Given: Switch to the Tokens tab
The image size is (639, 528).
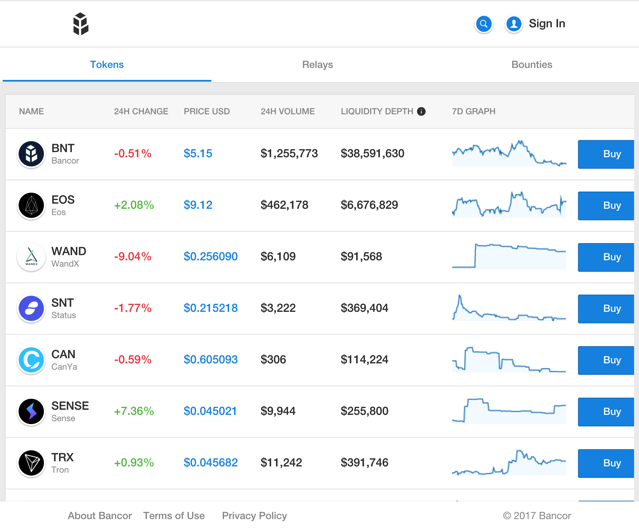Looking at the screenshot, I should (107, 65).
